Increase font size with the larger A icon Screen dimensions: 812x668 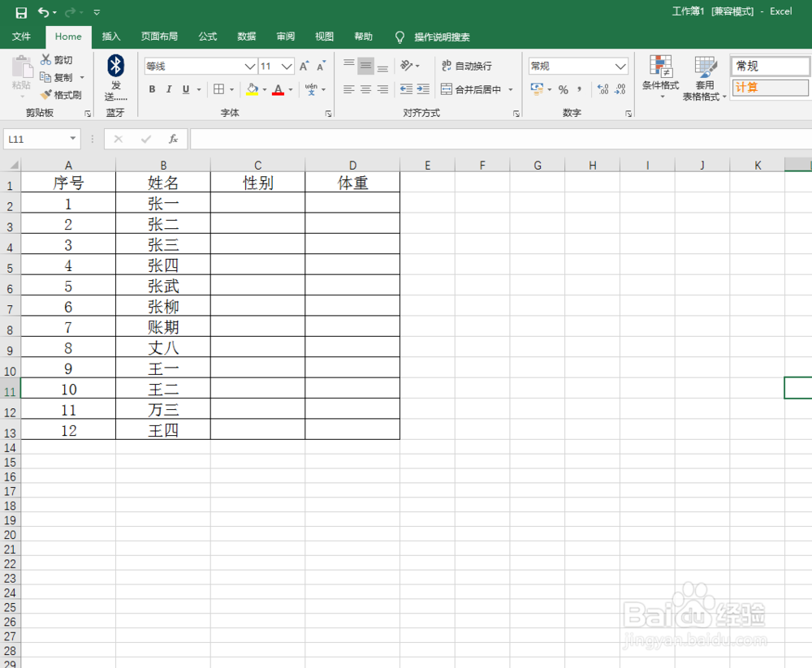[304, 66]
